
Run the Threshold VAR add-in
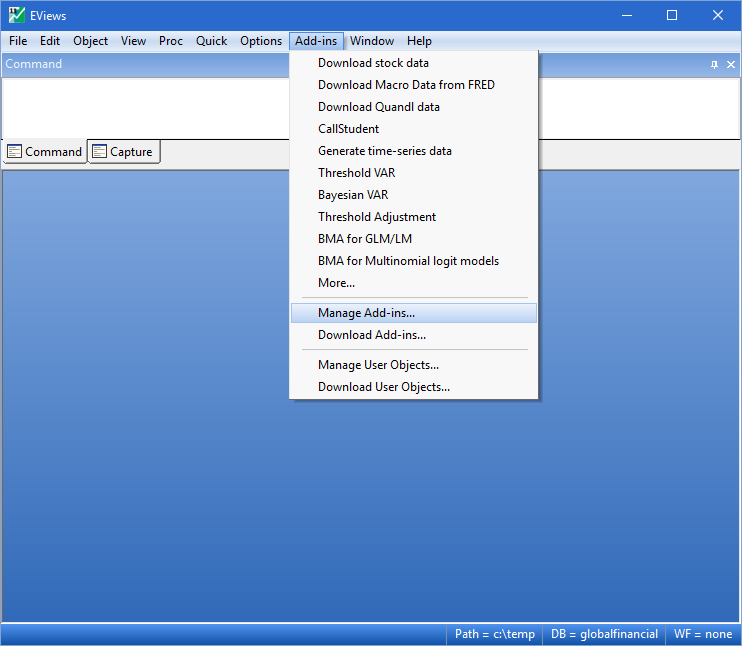[356, 173]
